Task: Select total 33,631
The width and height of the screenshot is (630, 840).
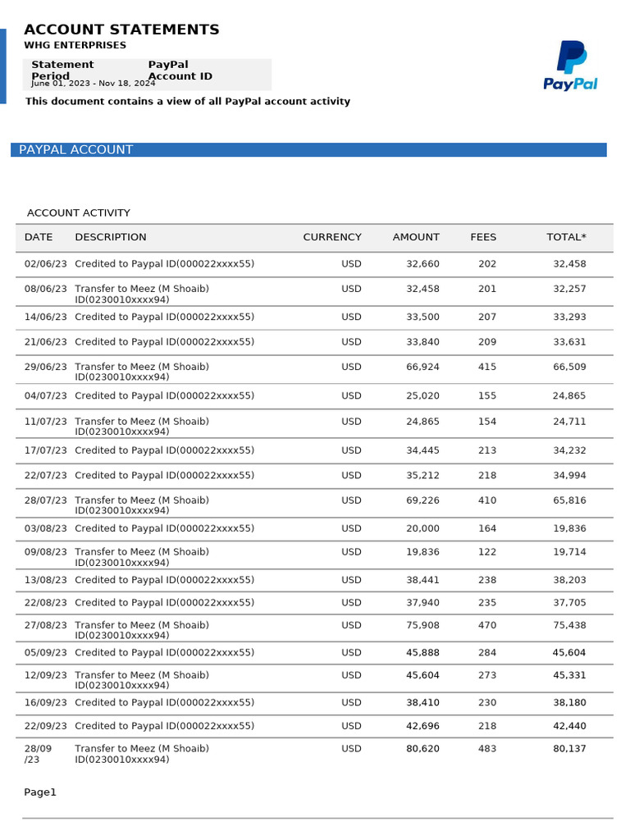Action: pyautogui.click(x=569, y=342)
